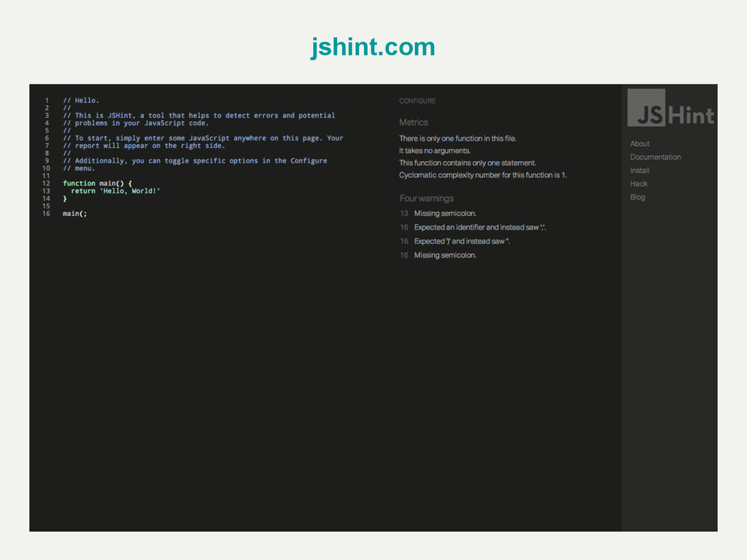Click the '// menu.' comment line
The width and height of the screenshot is (747, 560).
79,168
